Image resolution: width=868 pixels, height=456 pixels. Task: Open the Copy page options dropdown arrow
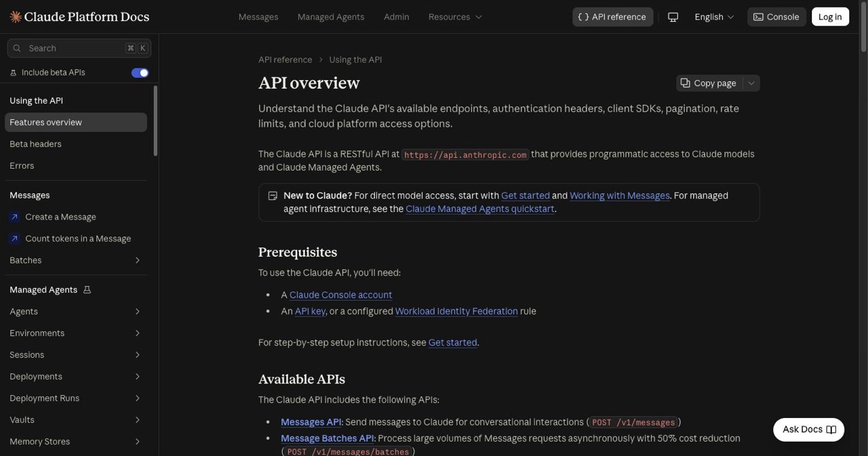click(751, 83)
